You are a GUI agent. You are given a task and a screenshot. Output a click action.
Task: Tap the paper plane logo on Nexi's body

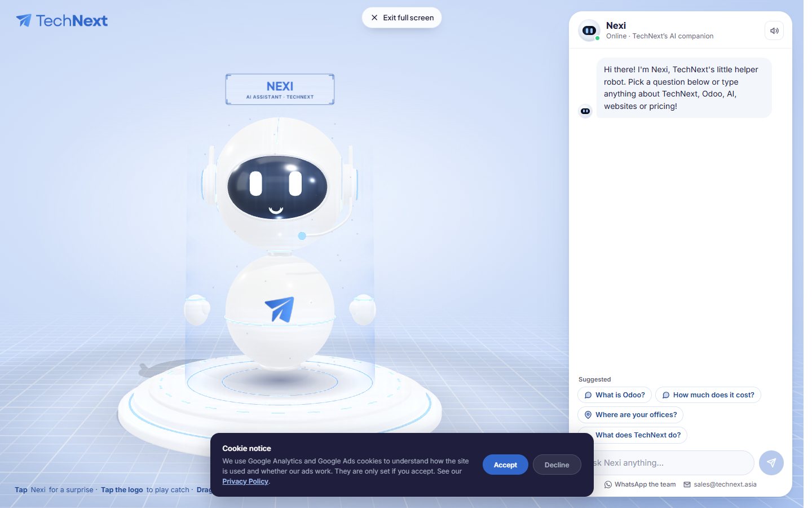tap(280, 309)
